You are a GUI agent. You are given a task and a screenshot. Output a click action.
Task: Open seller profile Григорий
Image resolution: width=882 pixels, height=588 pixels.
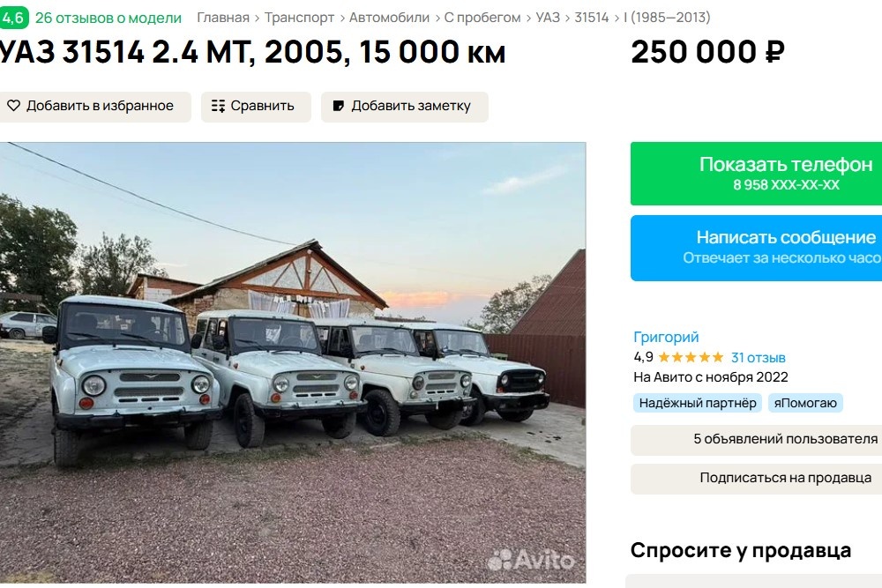tap(665, 336)
